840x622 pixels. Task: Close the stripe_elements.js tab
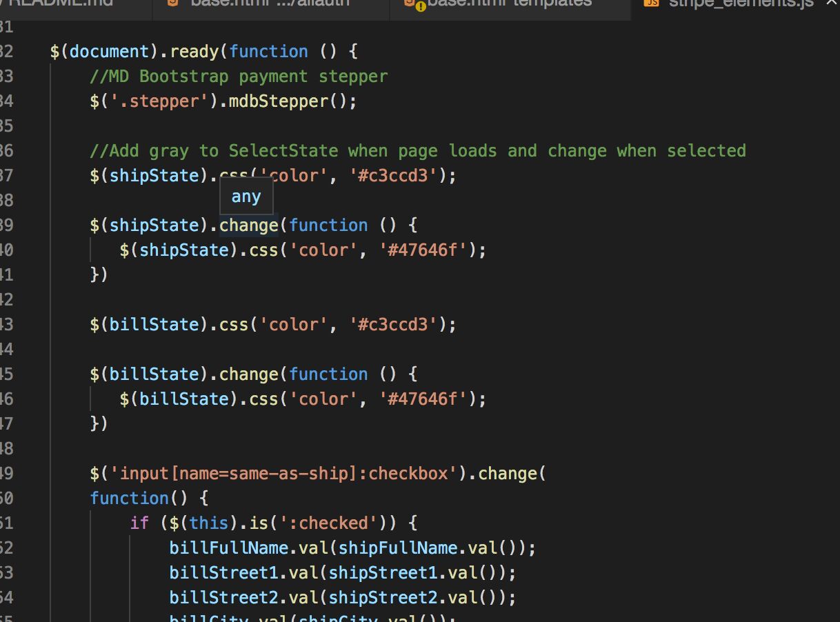pos(830,3)
